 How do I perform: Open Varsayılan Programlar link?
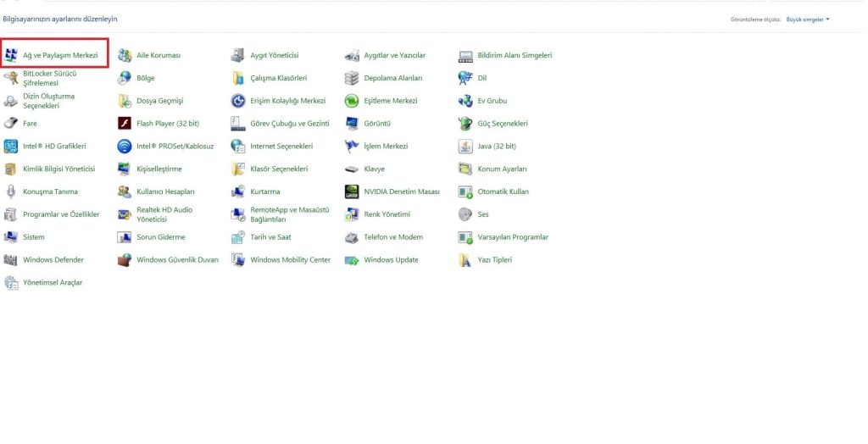[x=513, y=237]
